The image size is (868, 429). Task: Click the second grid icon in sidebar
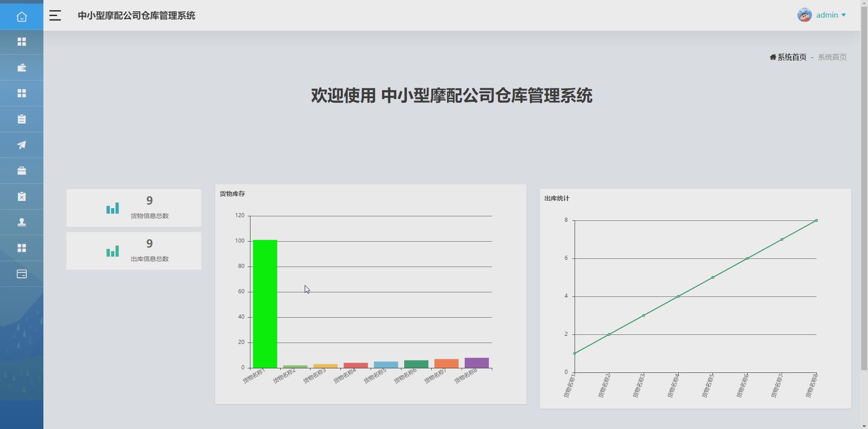coord(21,93)
